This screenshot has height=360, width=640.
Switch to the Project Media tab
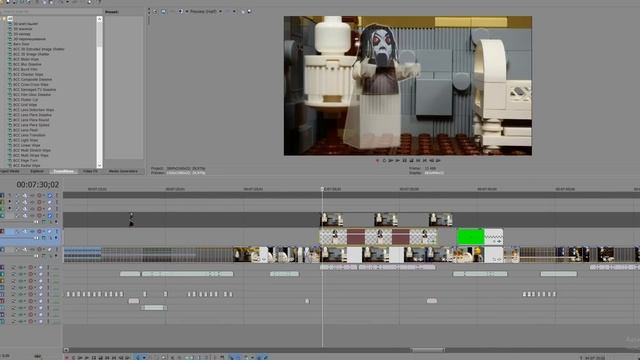coord(10,171)
